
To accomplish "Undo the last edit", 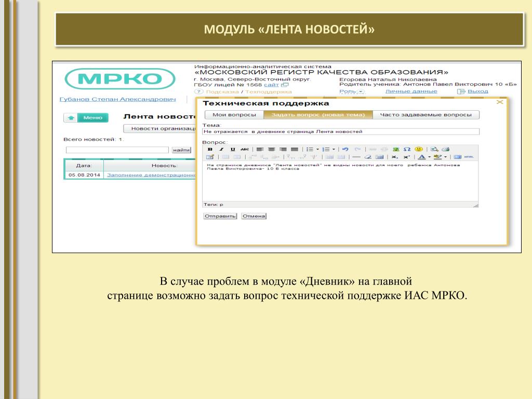I will pos(345,149).
